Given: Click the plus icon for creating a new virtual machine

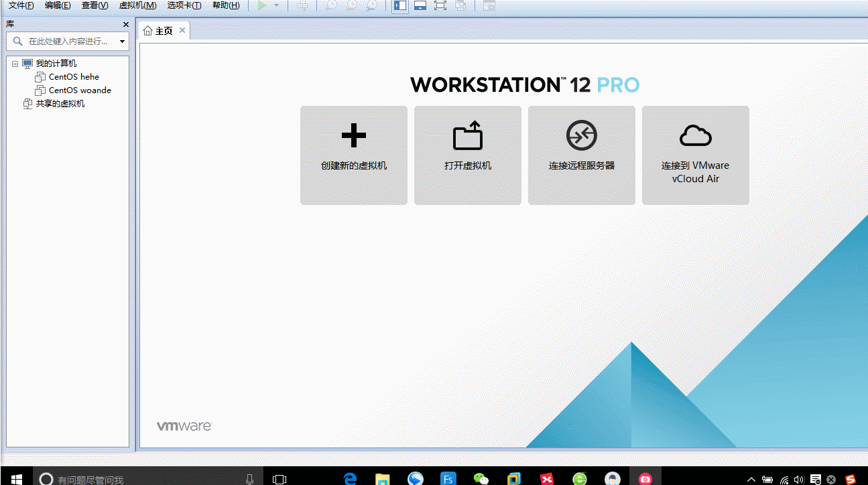Looking at the screenshot, I should [x=354, y=136].
